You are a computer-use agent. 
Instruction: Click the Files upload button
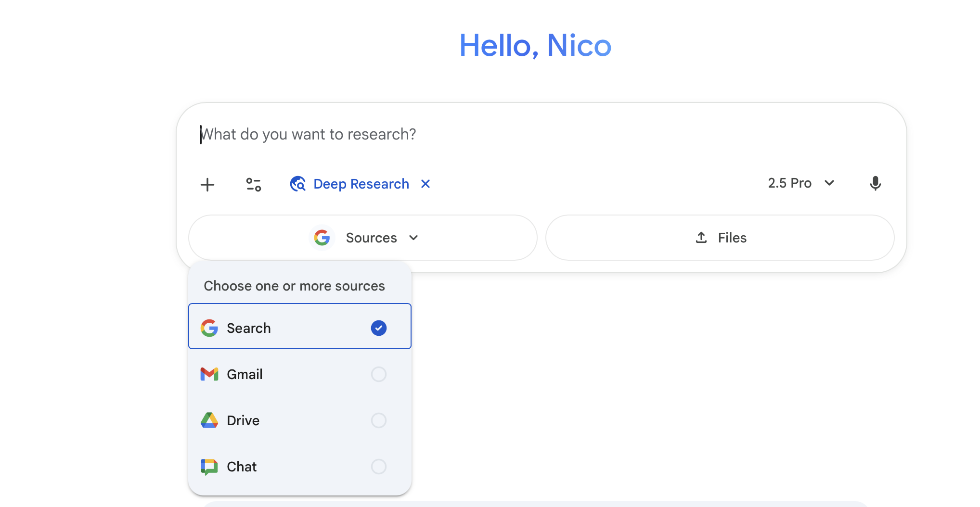[x=720, y=238]
